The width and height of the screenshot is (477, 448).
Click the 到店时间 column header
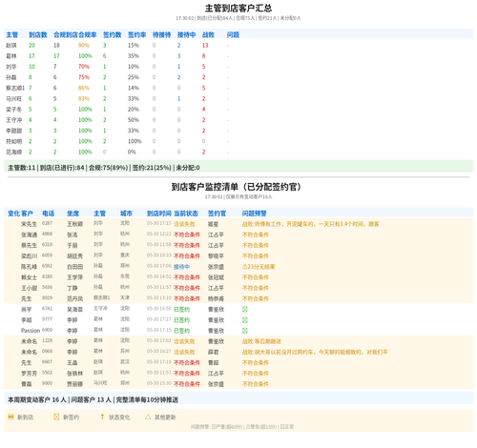pyautogui.click(x=159, y=214)
